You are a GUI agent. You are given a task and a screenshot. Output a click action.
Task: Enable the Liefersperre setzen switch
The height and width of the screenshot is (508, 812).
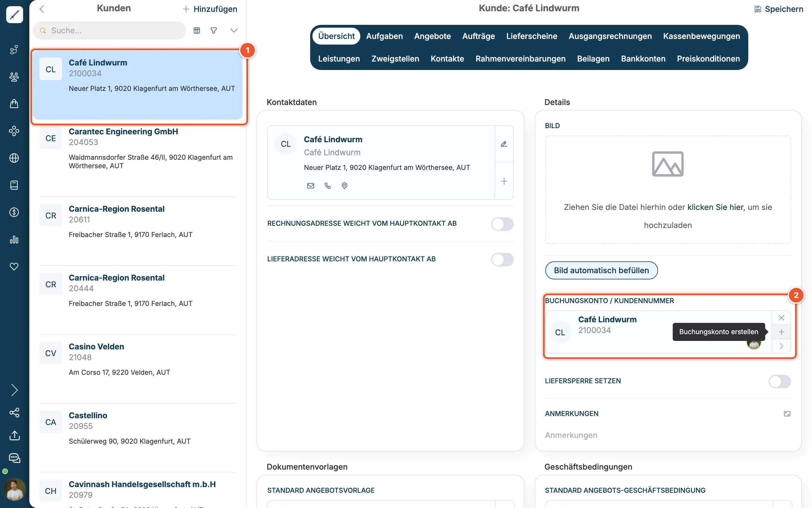coord(780,382)
